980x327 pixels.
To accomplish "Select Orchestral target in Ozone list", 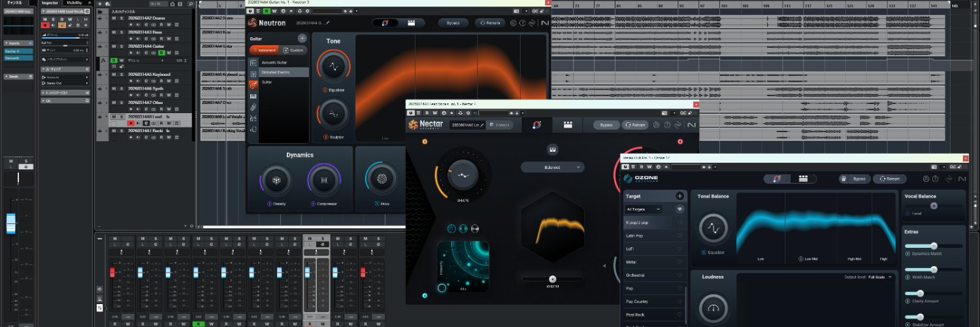I will (x=655, y=275).
